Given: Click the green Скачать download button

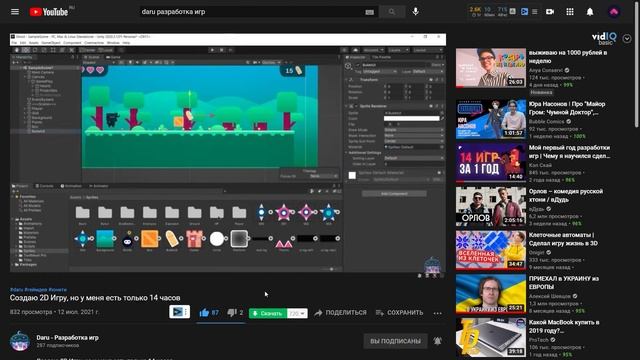Looking at the screenshot, I should pyautogui.click(x=268, y=313).
